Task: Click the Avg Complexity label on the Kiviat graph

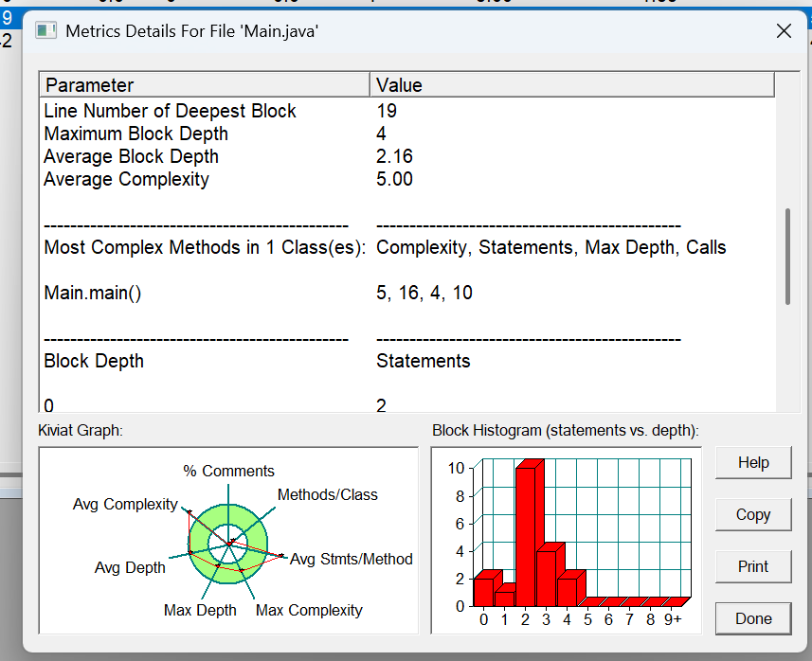Action: 125,504
